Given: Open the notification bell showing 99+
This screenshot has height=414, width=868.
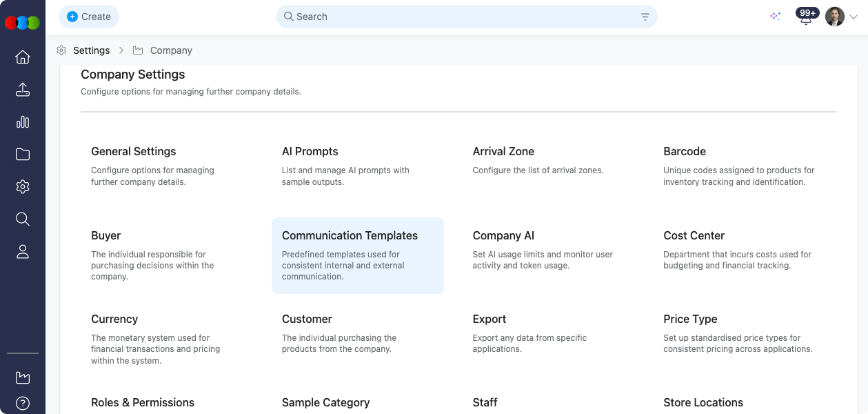Looking at the screenshot, I should coord(805,16).
